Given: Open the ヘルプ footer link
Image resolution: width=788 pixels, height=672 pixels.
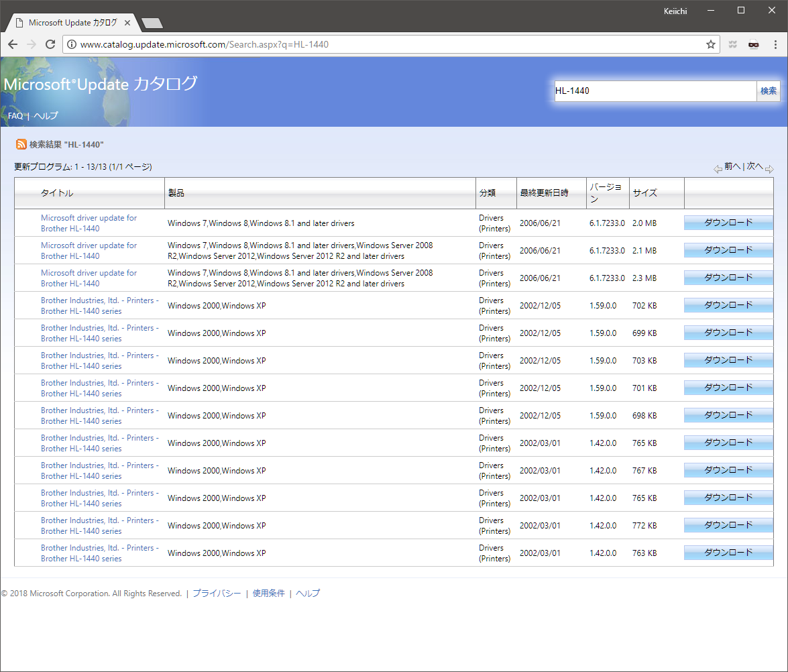Looking at the screenshot, I should [308, 594].
